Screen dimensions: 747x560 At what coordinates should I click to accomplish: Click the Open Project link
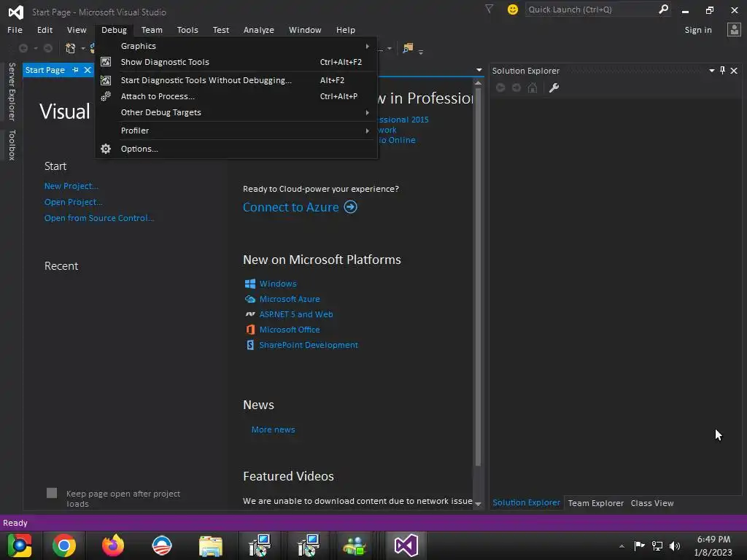point(74,202)
